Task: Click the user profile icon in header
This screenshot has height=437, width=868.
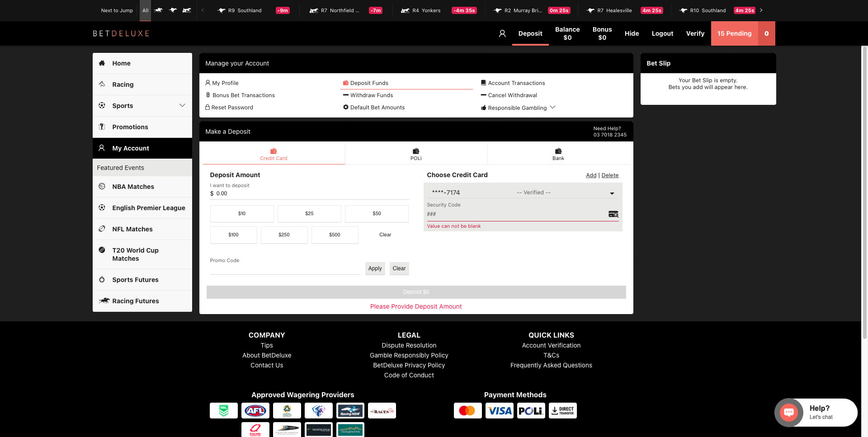Action: [502, 33]
